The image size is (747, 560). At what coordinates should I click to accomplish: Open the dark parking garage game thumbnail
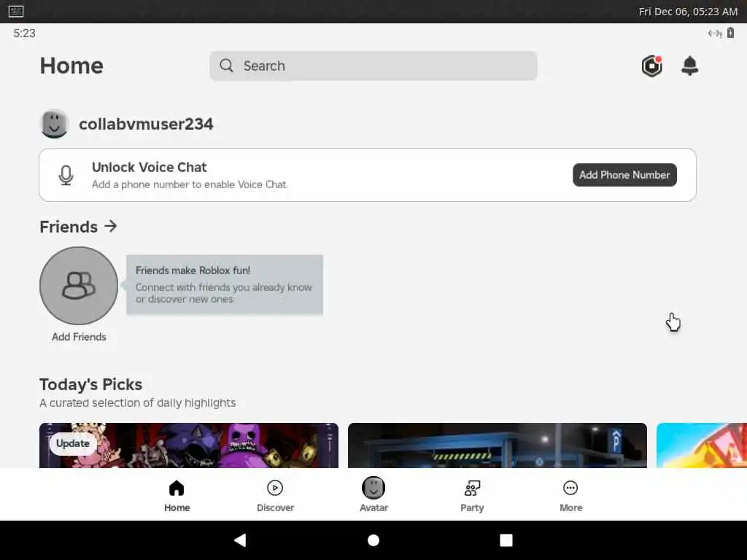click(498, 446)
